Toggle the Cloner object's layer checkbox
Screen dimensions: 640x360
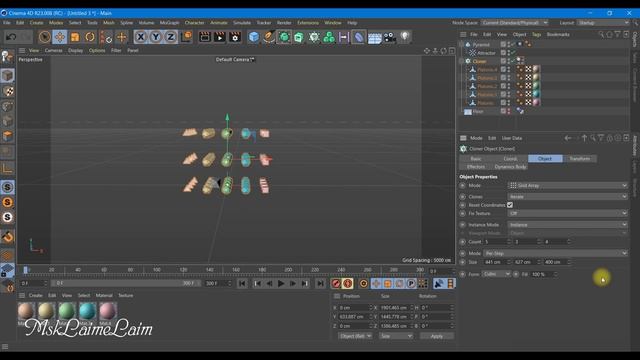[503, 61]
